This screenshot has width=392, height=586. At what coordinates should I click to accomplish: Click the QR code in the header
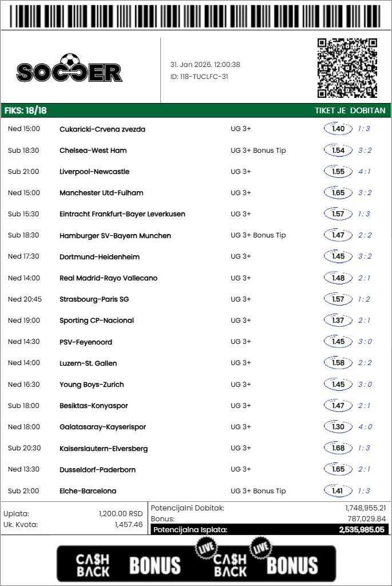pyautogui.click(x=347, y=68)
